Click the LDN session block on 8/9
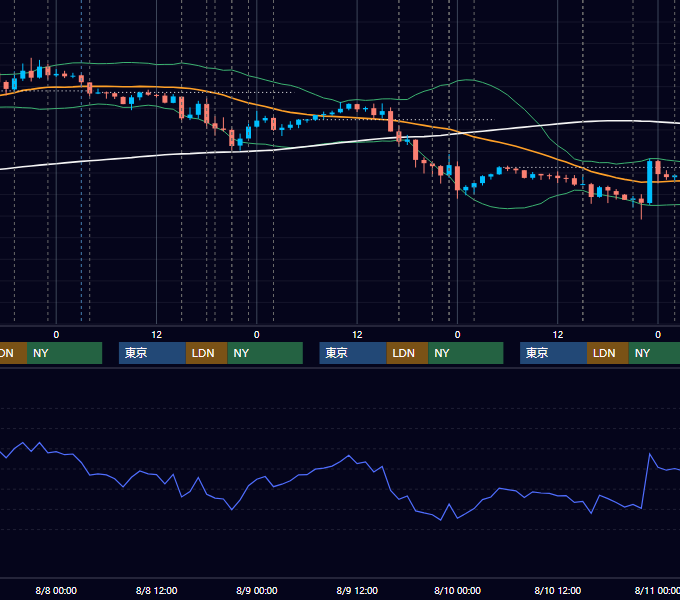 point(407,353)
